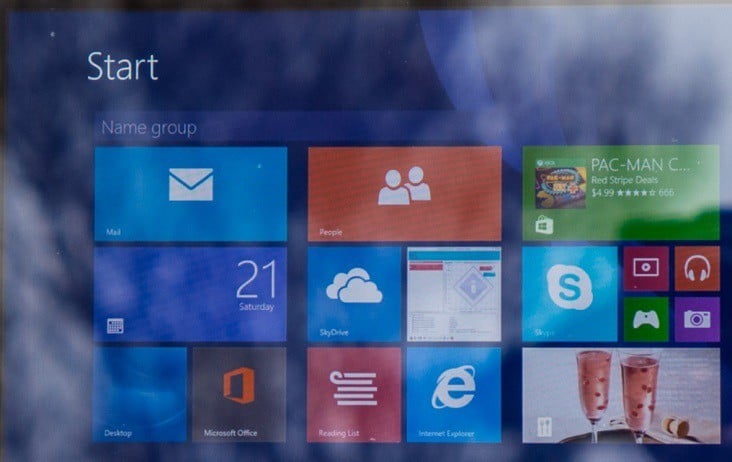Click the PAC-MAN game thumbnail
Image resolution: width=732 pixels, height=462 pixels.
560,188
